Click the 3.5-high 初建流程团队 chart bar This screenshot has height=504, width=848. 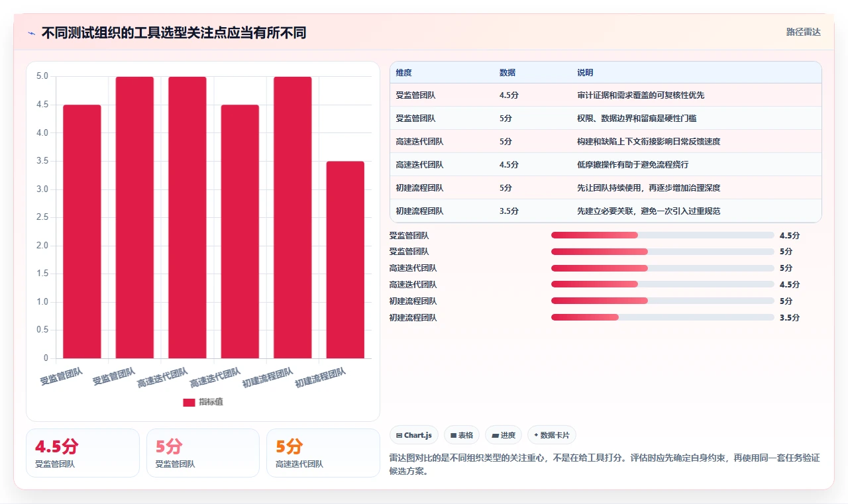click(345, 260)
